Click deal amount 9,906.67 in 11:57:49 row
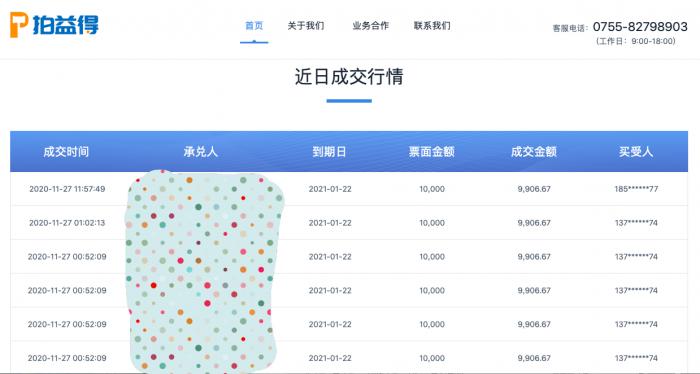This screenshot has height=374, width=700. click(534, 189)
